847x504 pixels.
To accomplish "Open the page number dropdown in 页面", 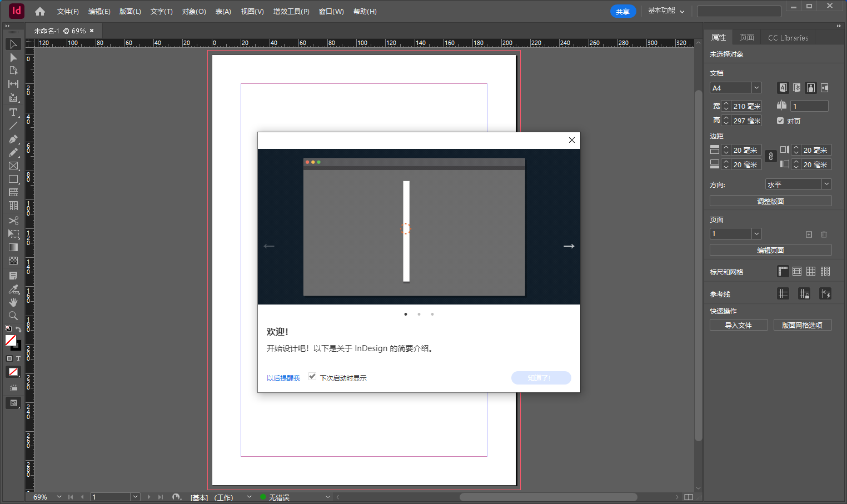I will point(756,233).
